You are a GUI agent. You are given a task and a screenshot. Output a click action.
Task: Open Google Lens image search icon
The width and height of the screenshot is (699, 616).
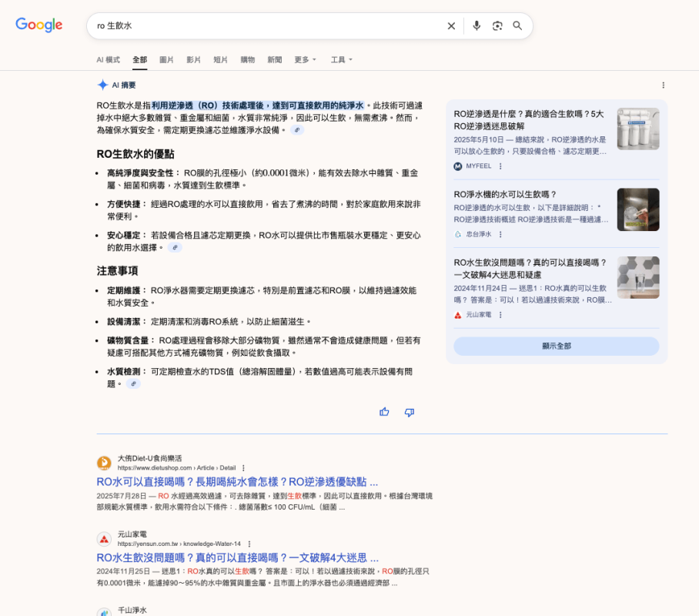coord(497,25)
